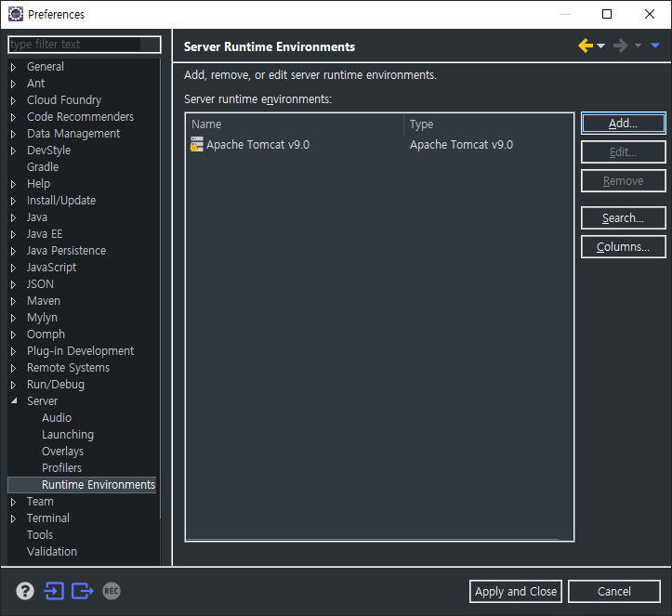The height and width of the screenshot is (616, 672).
Task: Expand the Ant tree node
Action: click(x=13, y=84)
